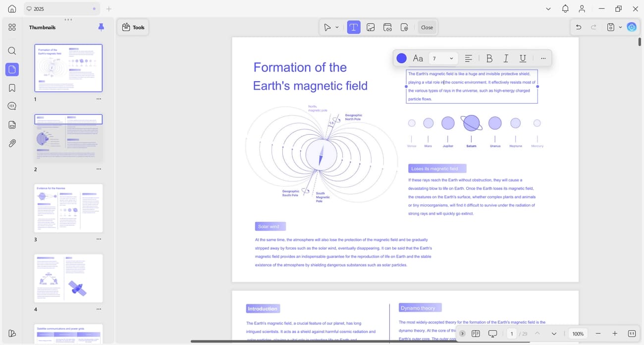Open text alignment options

468,58
